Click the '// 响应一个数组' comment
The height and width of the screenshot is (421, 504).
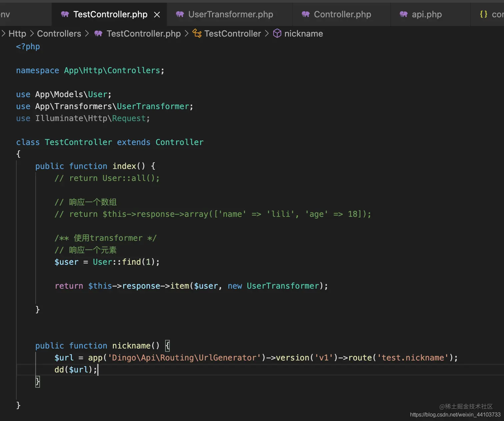point(86,202)
